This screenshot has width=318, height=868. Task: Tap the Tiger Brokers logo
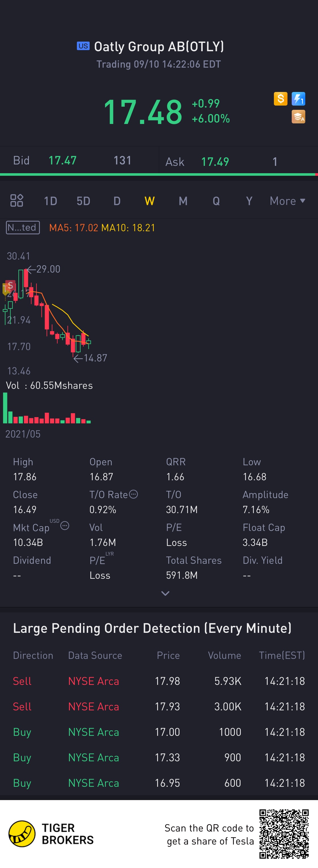pyautogui.click(x=22, y=834)
